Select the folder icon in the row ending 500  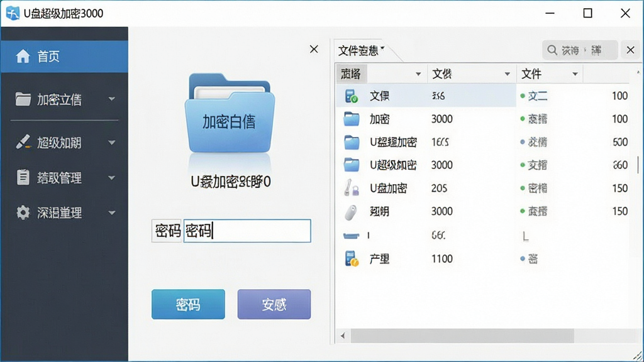[x=352, y=142]
